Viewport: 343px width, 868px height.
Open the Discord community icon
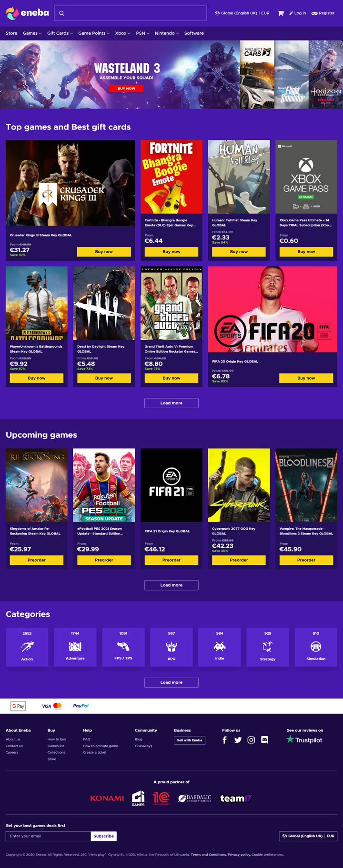click(x=264, y=740)
